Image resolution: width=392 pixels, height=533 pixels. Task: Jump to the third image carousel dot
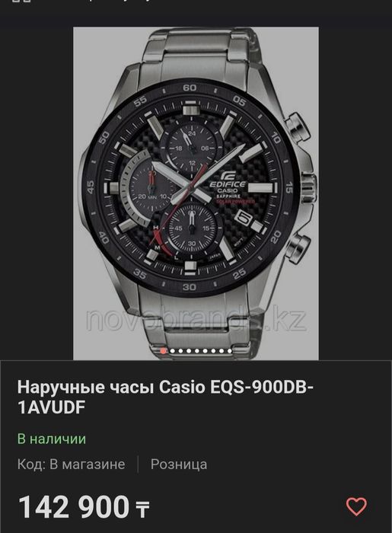[180, 351]
